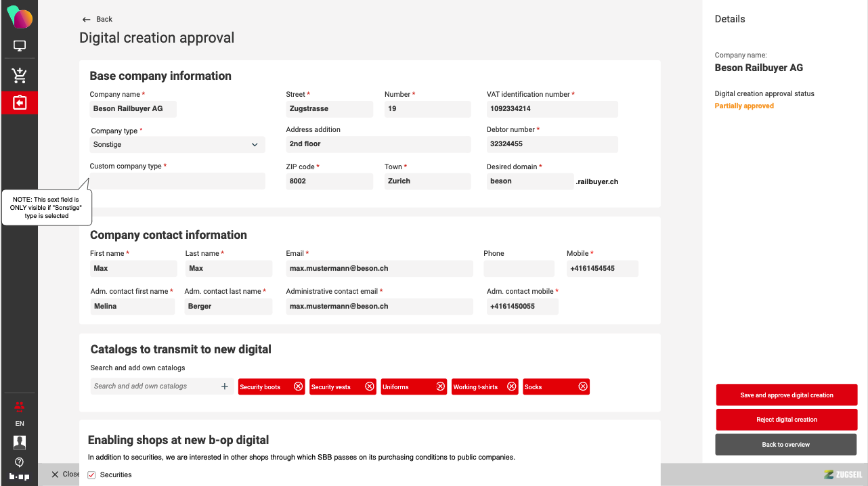Click the Custom company type field
Screen dimensions: 868x486
tap(177, 181)
